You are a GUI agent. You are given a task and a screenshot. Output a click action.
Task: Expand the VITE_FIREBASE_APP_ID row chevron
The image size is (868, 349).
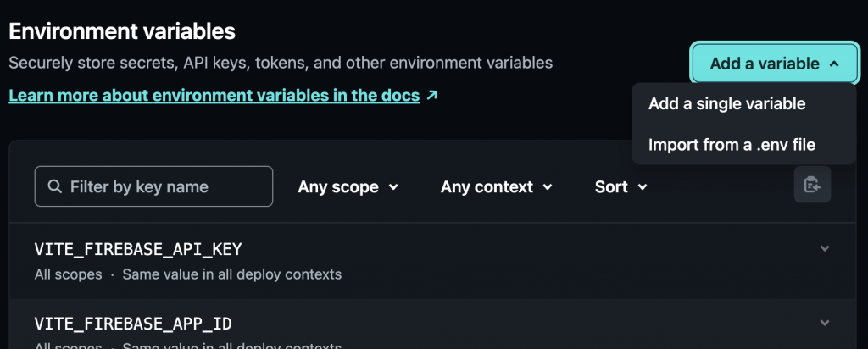(825, 323)
